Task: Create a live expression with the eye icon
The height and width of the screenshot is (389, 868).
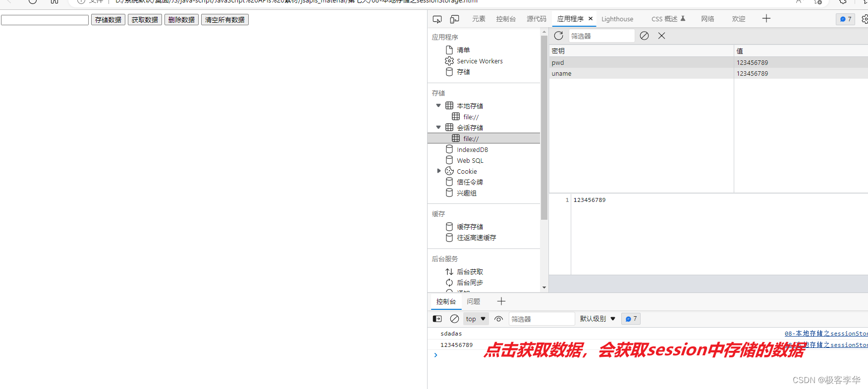Action: [x=498, y=319]
